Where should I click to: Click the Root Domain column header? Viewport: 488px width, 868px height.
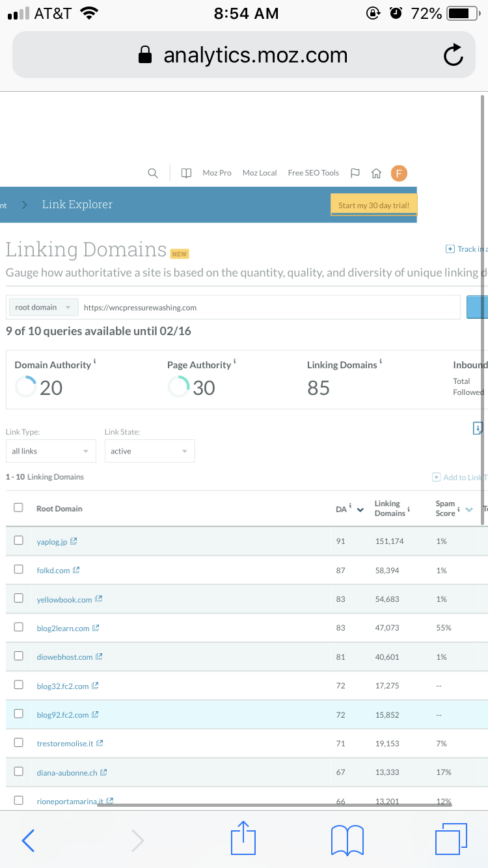point(59,509)
